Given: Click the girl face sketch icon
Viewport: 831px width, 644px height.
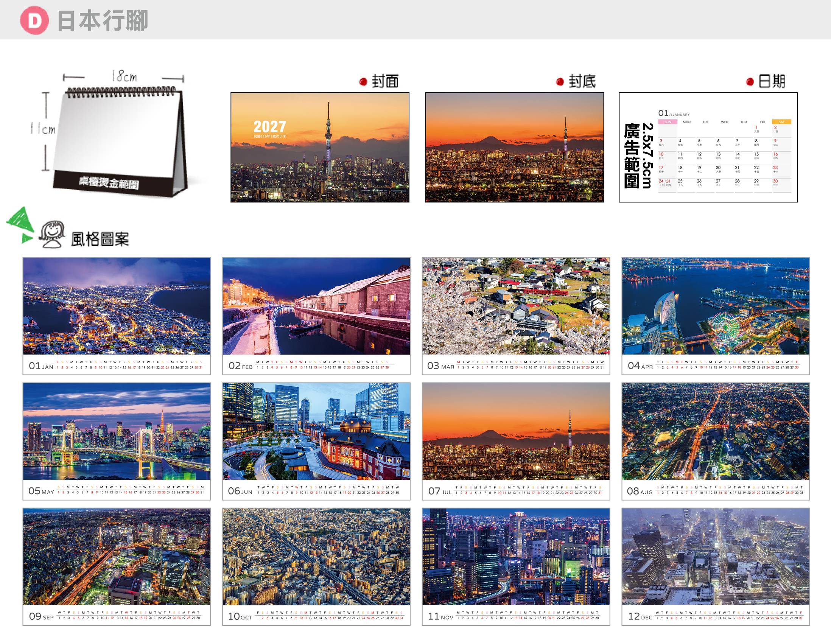Looking at the screenshot, I should [52, 234].
